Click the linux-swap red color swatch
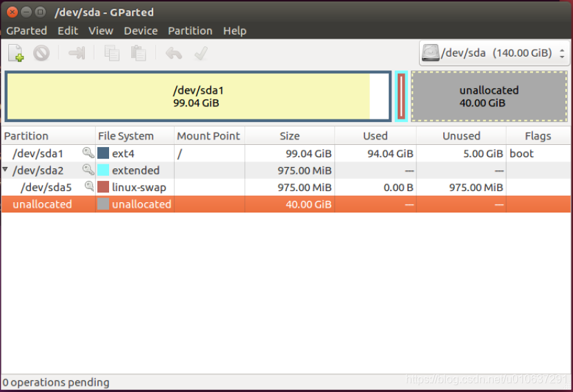This screenshot has height=392, width=573. pos(103,187)
